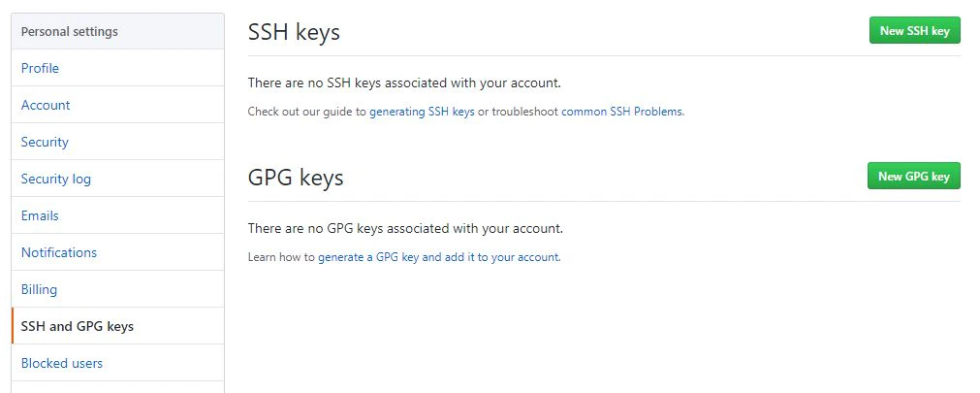Click the New SSH key button
Image resolution: width=980 pixels, height=393 pixels.
[x=914, y=30]
